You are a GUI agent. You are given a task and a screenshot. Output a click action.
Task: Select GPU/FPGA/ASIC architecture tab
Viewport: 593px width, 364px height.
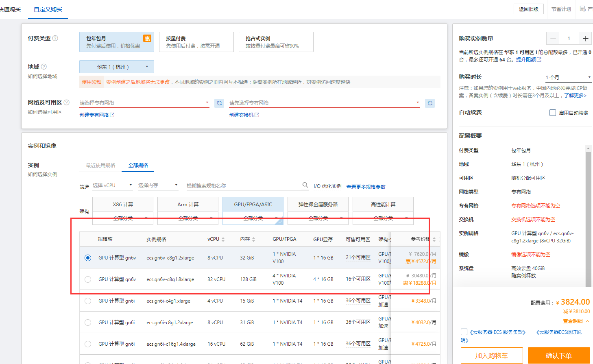(x=253, y=204)
